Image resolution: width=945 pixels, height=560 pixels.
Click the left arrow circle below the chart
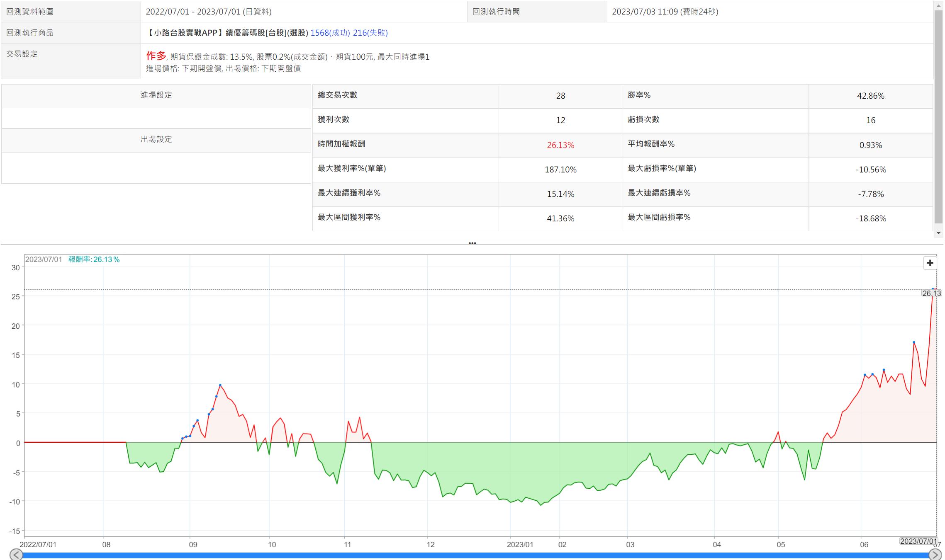pos(16,554)
